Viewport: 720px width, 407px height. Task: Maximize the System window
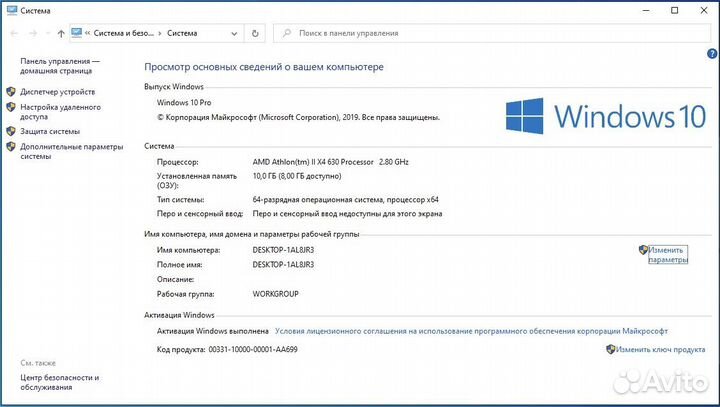675,10
